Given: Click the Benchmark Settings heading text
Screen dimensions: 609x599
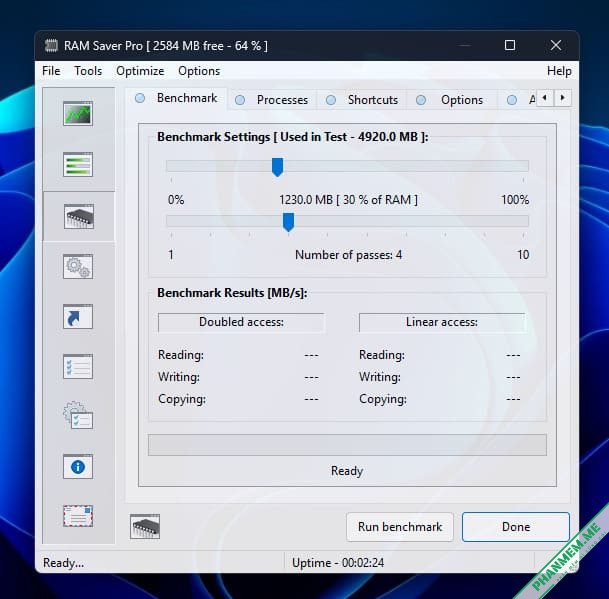Looking at the screenshot, I should coord(293,137).
